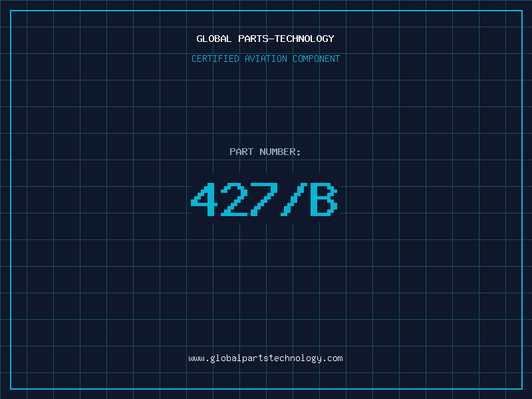Open the www.globalpartstechnology.com link
The height and width of the screenshot is (399, 532).
tap(265, 358)
